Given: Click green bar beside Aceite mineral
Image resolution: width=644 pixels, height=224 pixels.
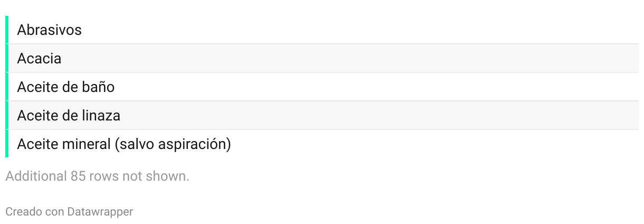Looking at the screenshot, I should pyautogui.click(x=7, y=144).
